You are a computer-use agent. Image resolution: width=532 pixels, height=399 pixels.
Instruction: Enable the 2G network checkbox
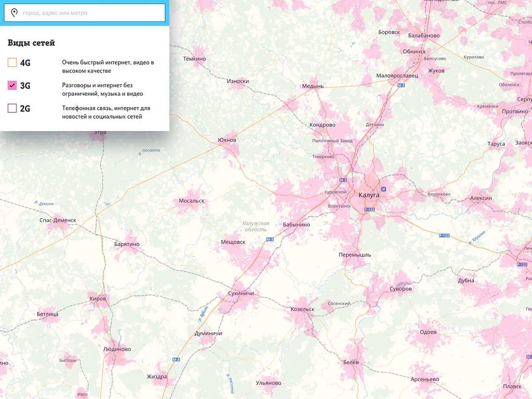12,108
